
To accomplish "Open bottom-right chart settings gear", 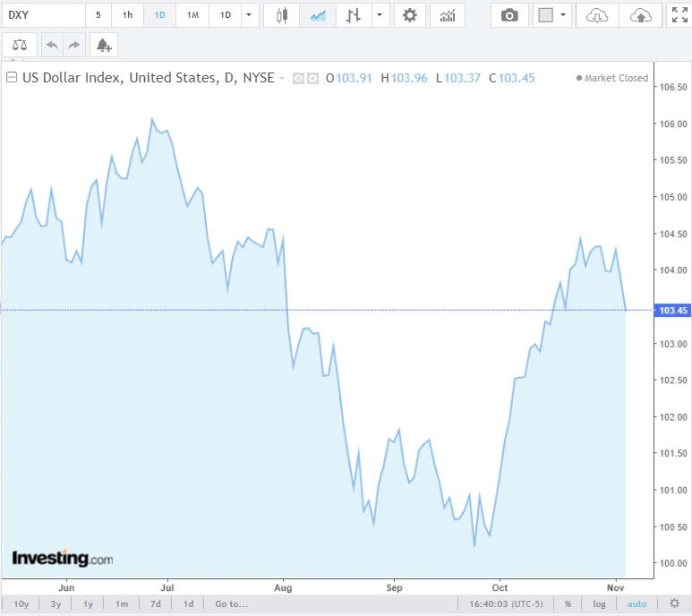I will pos(674,603).
